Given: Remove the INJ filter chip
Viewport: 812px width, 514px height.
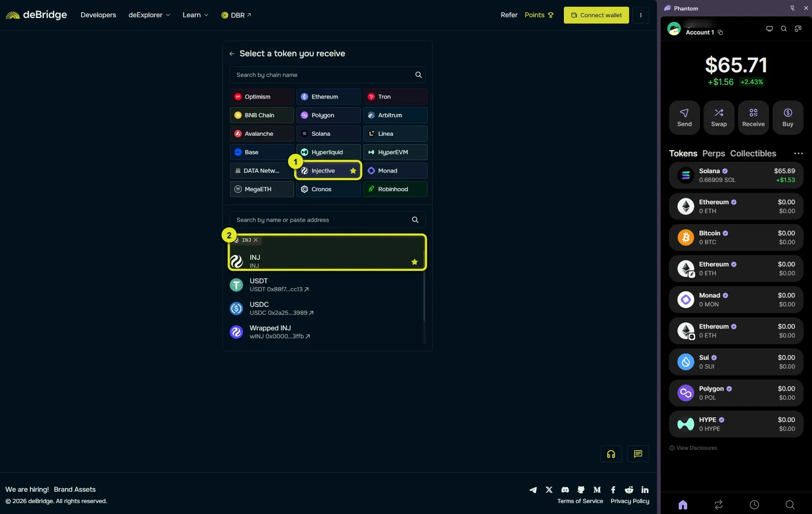Looking at the screenshot, I should pyautogui.click(x=255, y=240).
